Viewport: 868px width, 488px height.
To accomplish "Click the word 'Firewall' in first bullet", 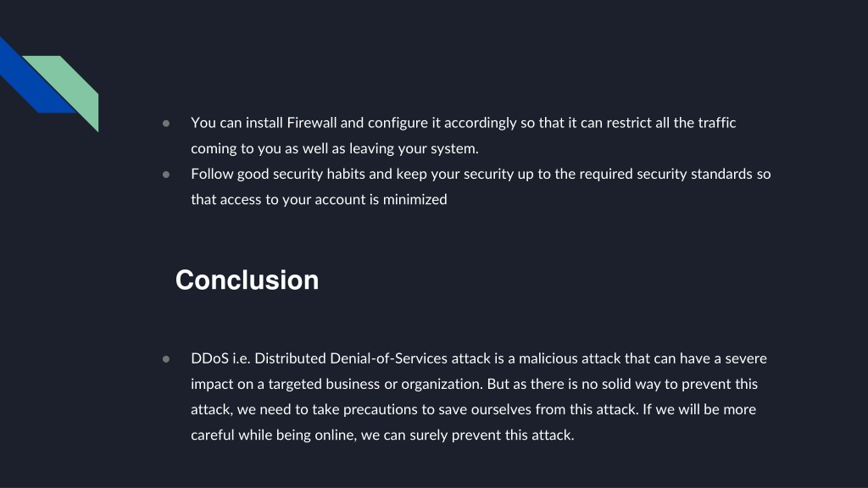I will [311, 122].
